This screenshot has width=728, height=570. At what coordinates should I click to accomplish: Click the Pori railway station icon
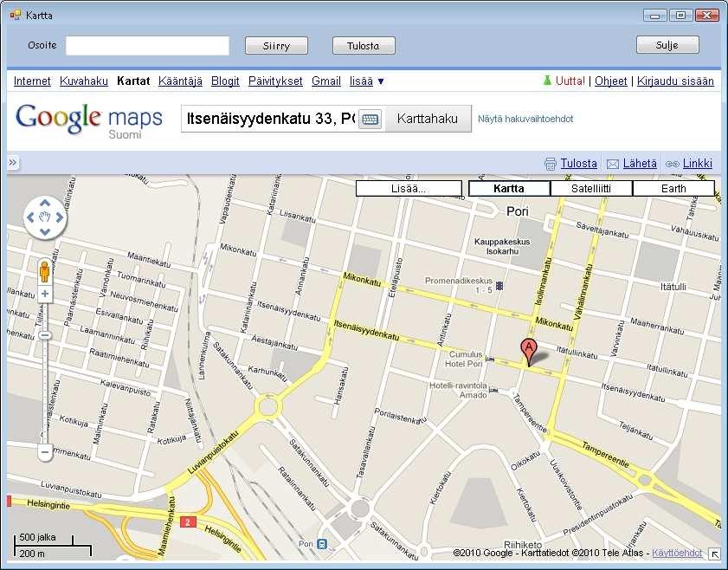point(322,543)
